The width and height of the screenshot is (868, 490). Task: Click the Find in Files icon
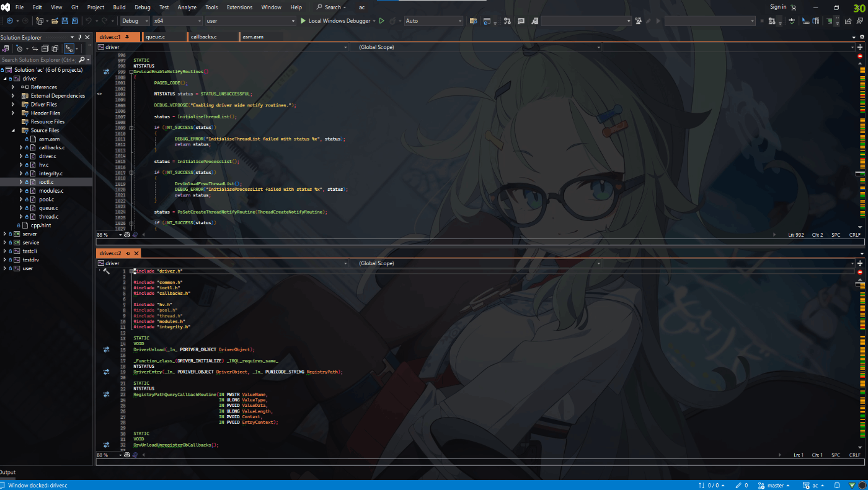[474, 20]
